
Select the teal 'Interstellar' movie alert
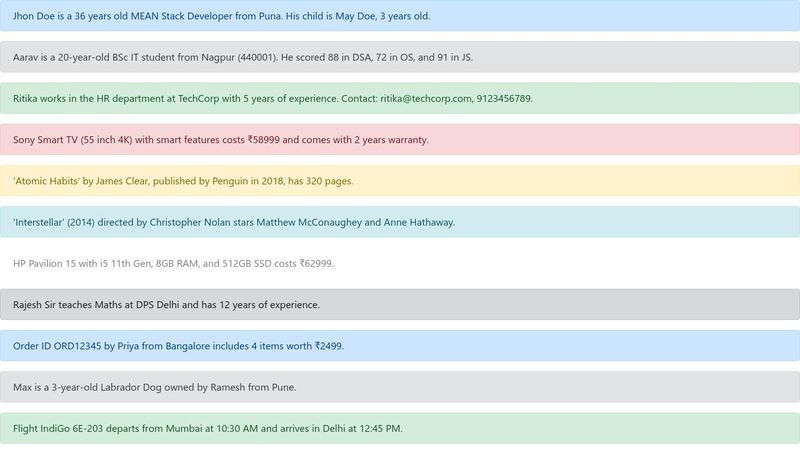400,222
